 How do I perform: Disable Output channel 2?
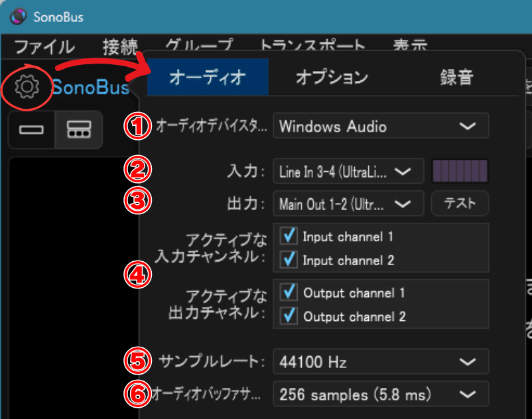[x=289, y=316]
